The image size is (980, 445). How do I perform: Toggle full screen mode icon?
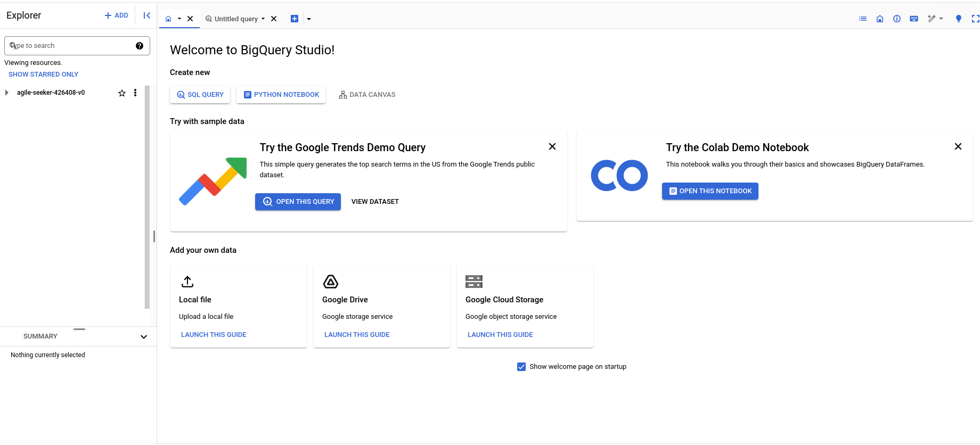pos(975,19)
